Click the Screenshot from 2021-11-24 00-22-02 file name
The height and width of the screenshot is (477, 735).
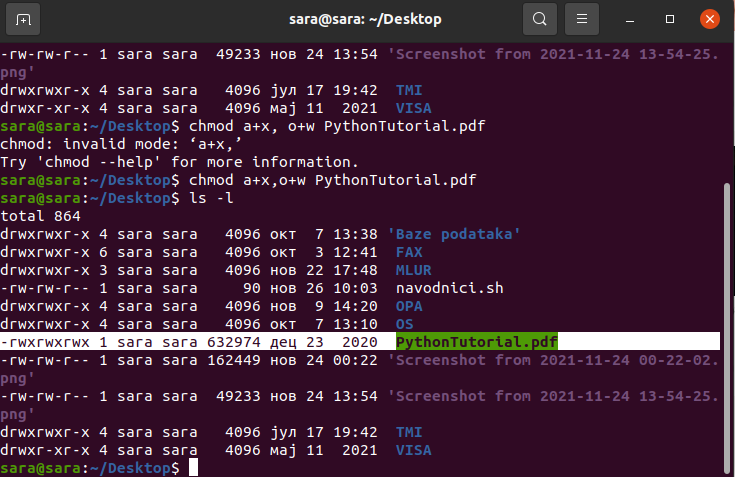coord(553,360)
